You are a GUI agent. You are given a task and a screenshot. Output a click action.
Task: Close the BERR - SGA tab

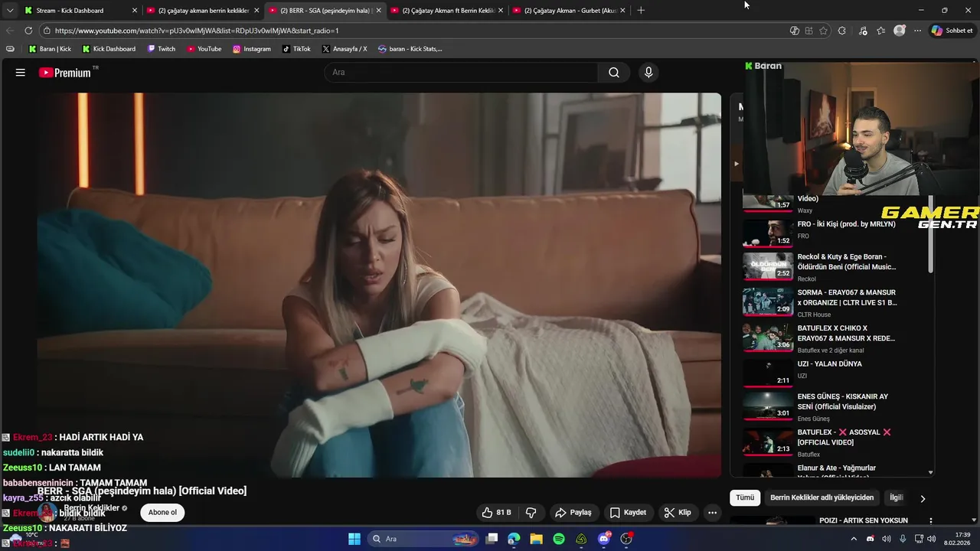coord(378,11)
